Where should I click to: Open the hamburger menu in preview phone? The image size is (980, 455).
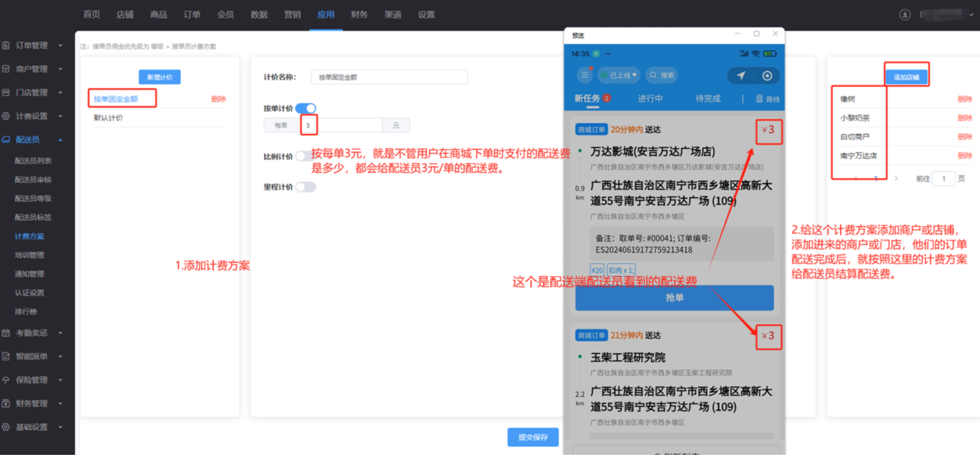coord(585,75)
